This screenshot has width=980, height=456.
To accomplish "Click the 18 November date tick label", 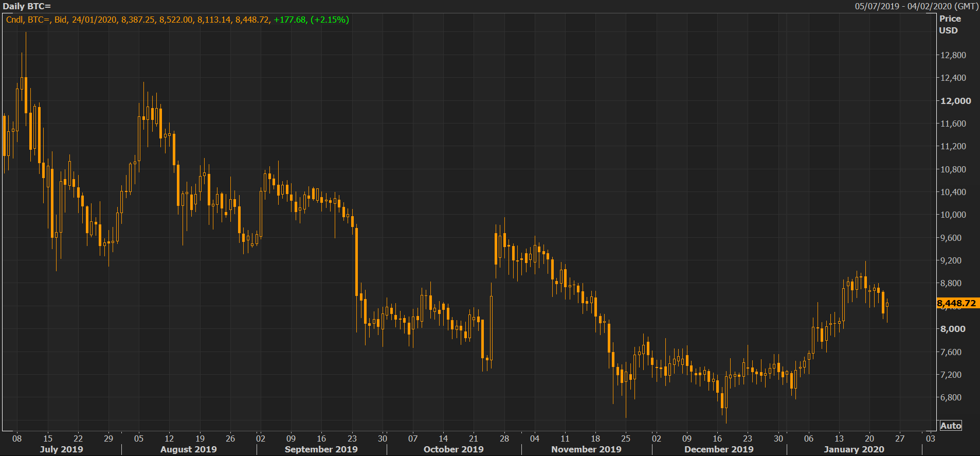I will pos(595,439).
